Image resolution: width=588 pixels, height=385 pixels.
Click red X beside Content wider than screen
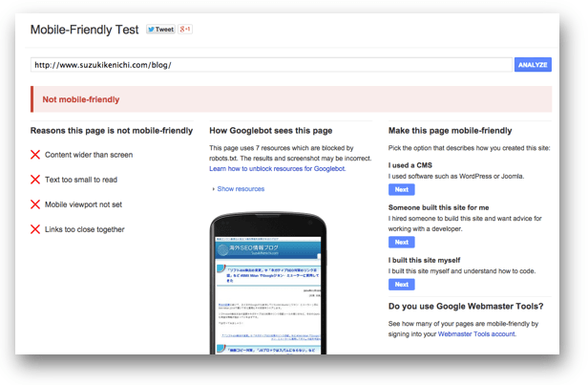35,155
